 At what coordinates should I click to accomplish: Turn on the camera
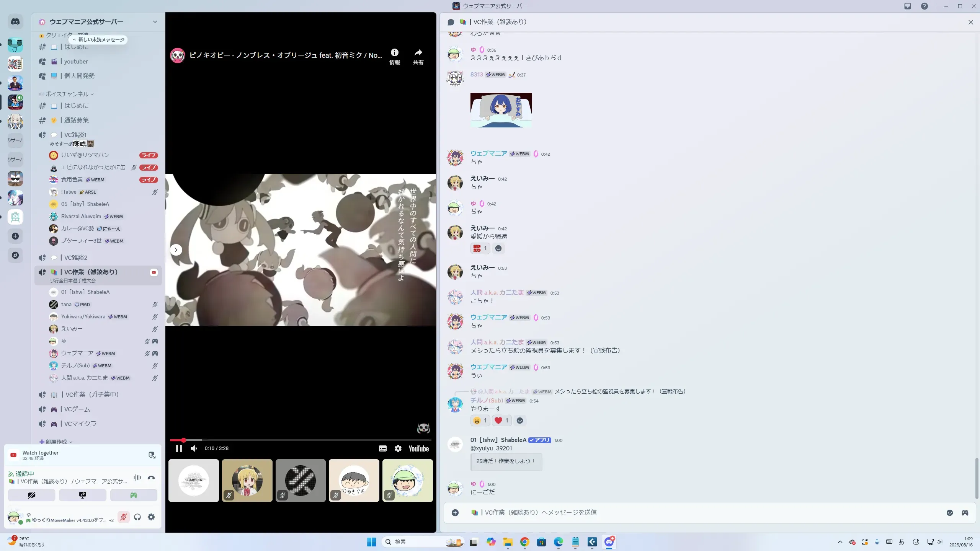pos(31,495)
